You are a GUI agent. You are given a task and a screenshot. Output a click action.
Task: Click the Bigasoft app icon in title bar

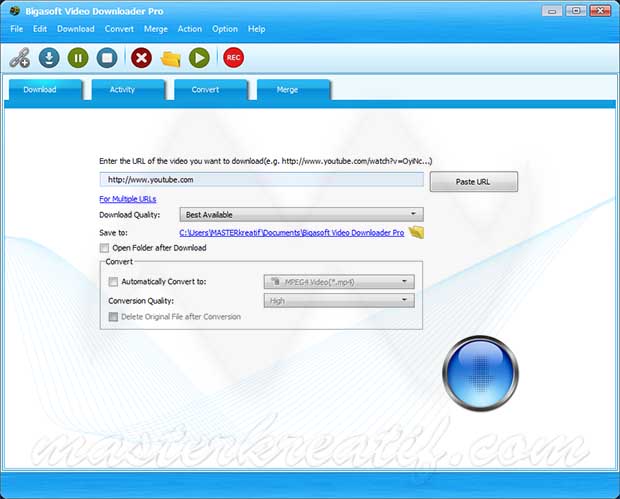pos(15,11)
